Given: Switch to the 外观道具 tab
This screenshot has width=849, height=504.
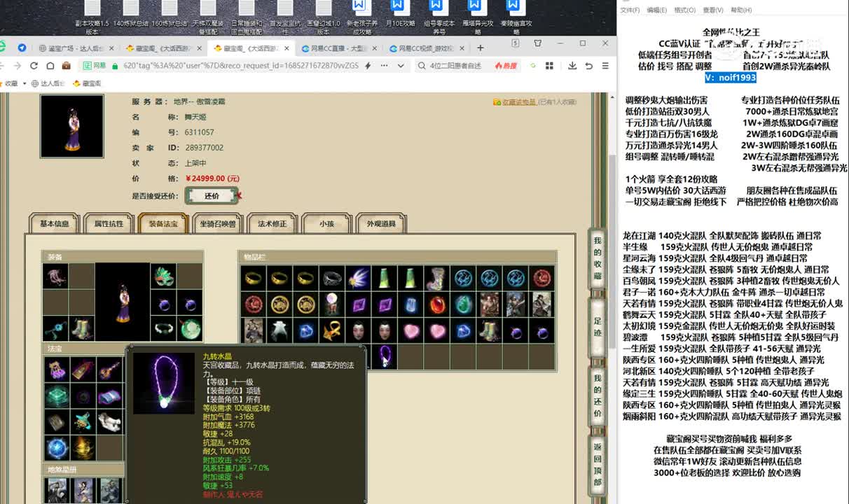Looking at the screenshot, I should [381, 224].
